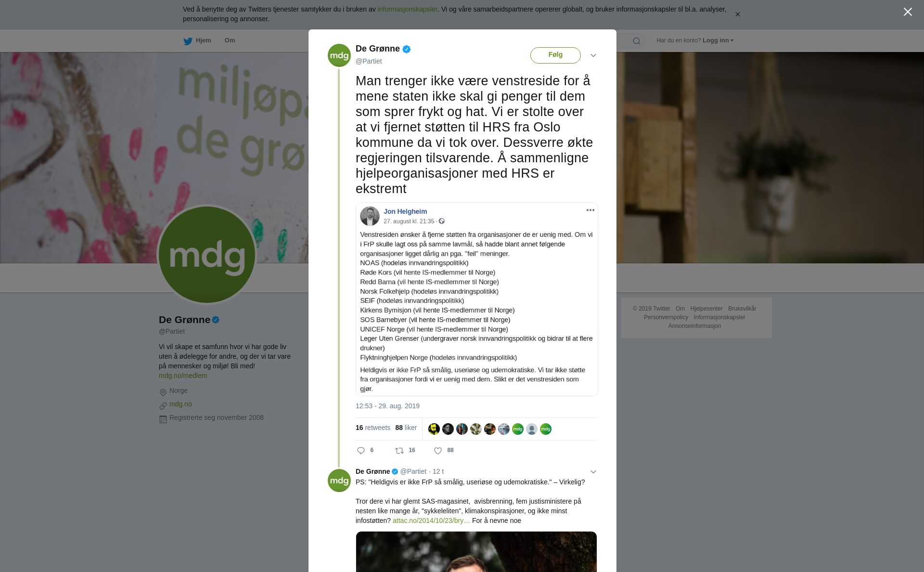Open the Logg inn dropdown
The image size is (924, 572).
(x=718, y=40)
